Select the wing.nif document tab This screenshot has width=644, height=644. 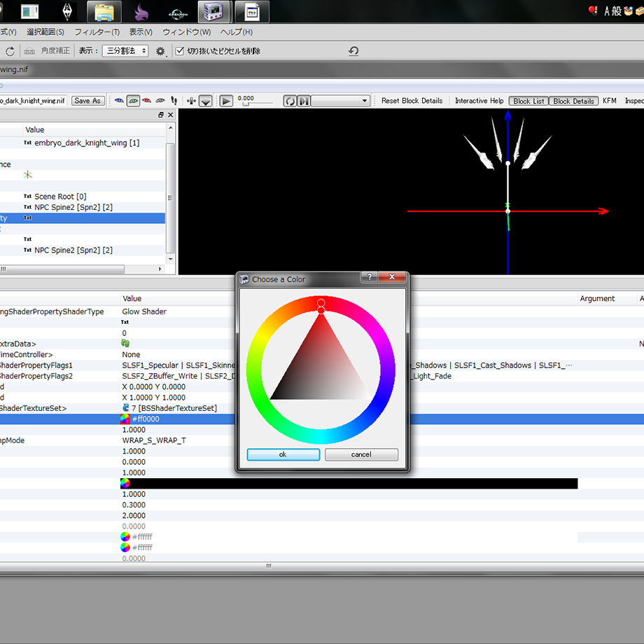(x=14, y=69)
